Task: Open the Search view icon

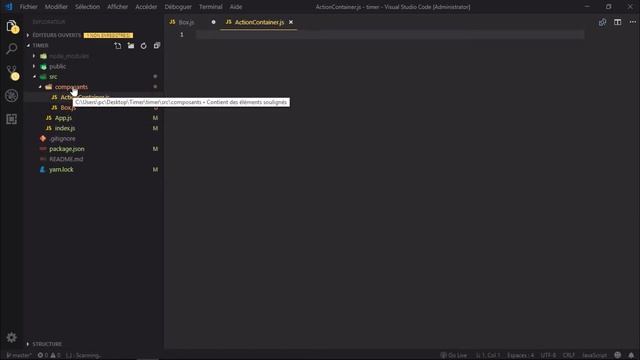Action: click(x=11, y=49)
